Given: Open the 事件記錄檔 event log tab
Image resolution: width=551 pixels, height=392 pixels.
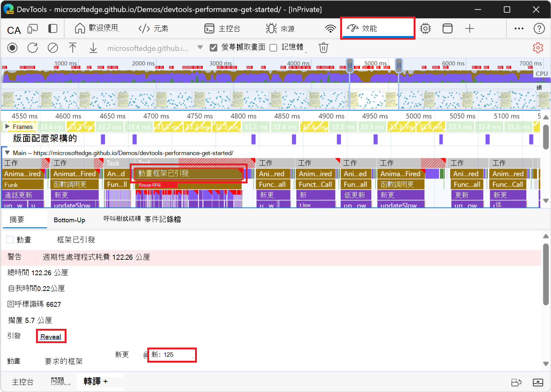Looking at the screenshot, I should [x=163, y=219].
